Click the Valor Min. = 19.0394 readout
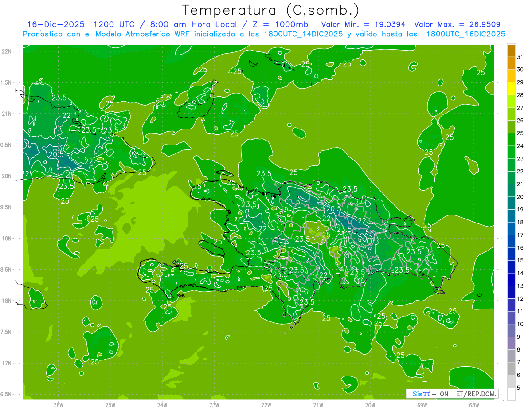Viewport: 532px width, 411px height. coord(364,24)
